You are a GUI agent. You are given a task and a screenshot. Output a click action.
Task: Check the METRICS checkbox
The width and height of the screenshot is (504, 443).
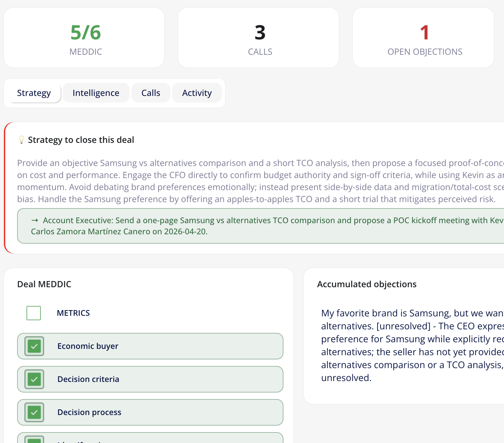click(34, 313)
